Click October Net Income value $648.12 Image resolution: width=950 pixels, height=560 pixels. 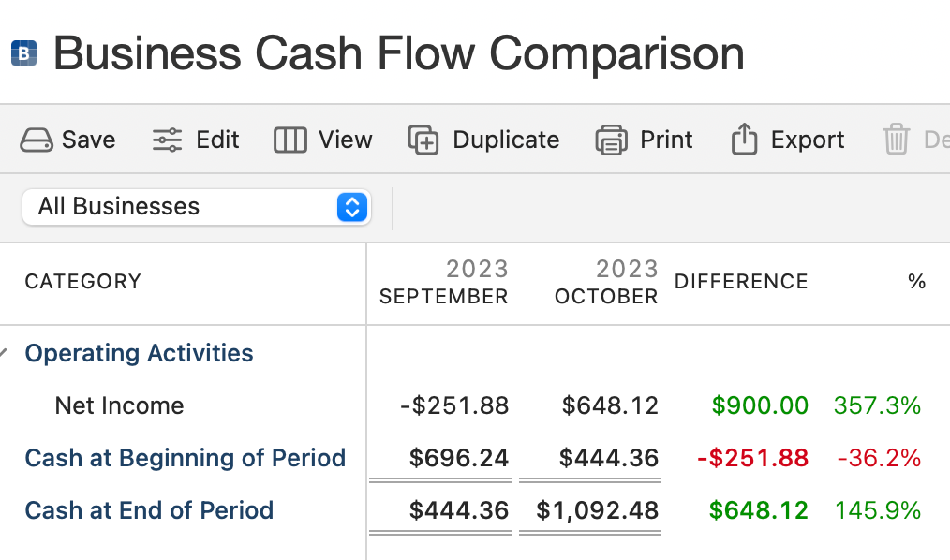pyautogui.click(x=610, y=405)
